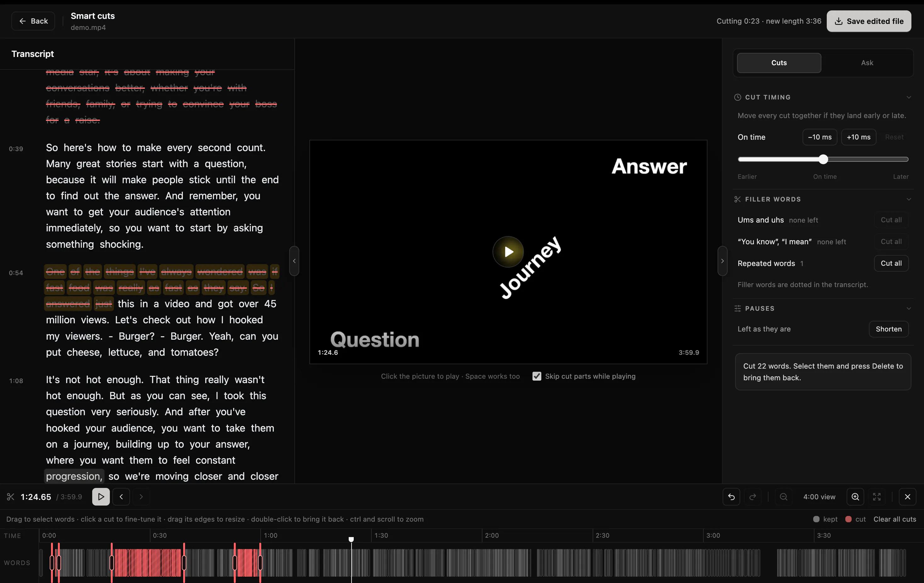Play the video with the center play icon
The width and height of the screenshot is (924, 583).
[508, 252]
